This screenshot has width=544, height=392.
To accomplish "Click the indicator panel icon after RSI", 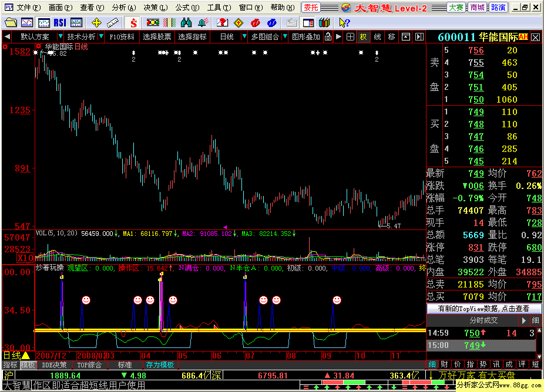I will (x=76, y=23).
